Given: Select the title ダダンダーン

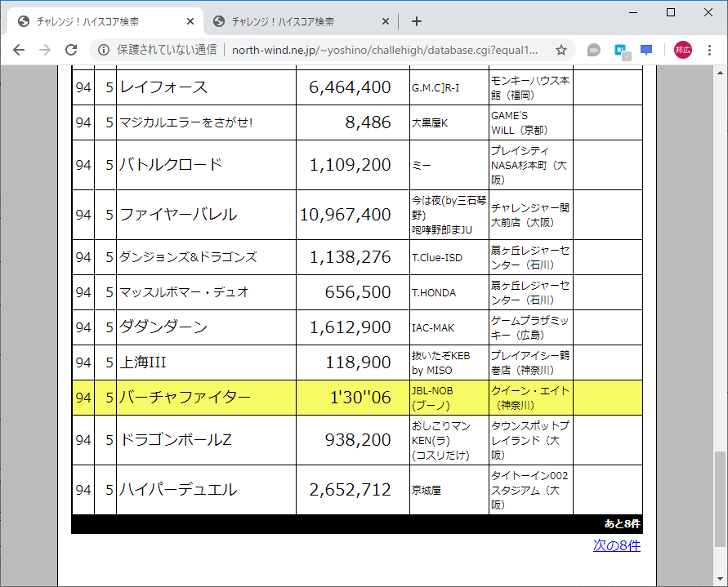Looking at the screenshot, I should click(163, 327).
